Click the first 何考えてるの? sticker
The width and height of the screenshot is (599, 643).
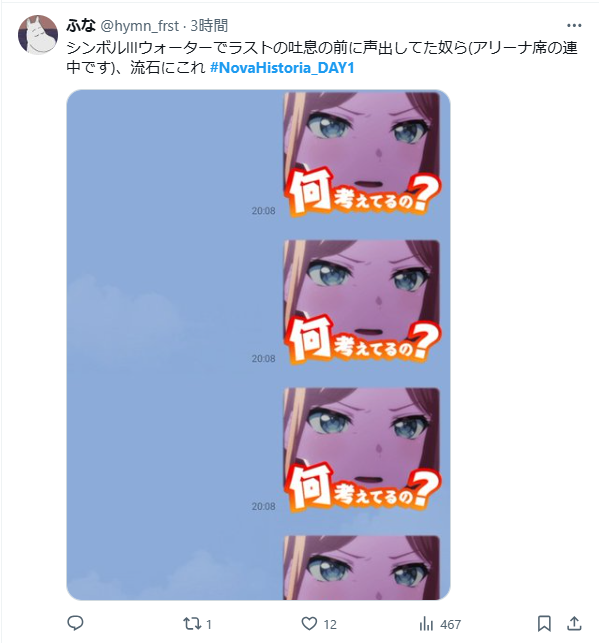362,155
